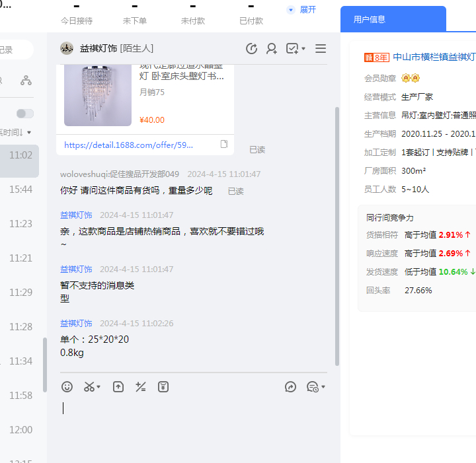
Task: Open the detail.1688.com product link
Action: 129,145
